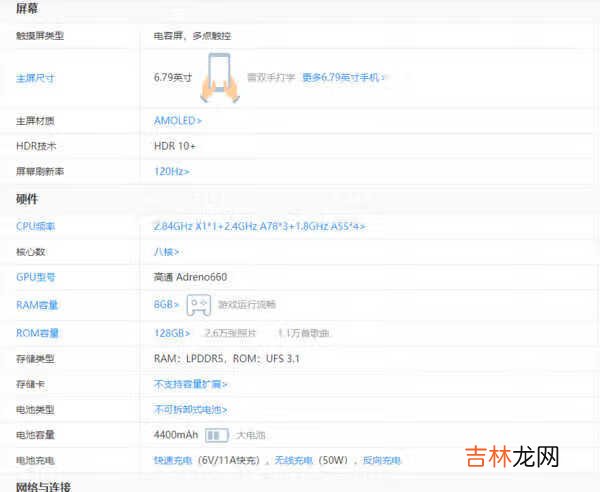The height and width of the screenshot is (492, 600).
Task: Select the 120Hz refresh rate link
Action: [x=172, y=172]
